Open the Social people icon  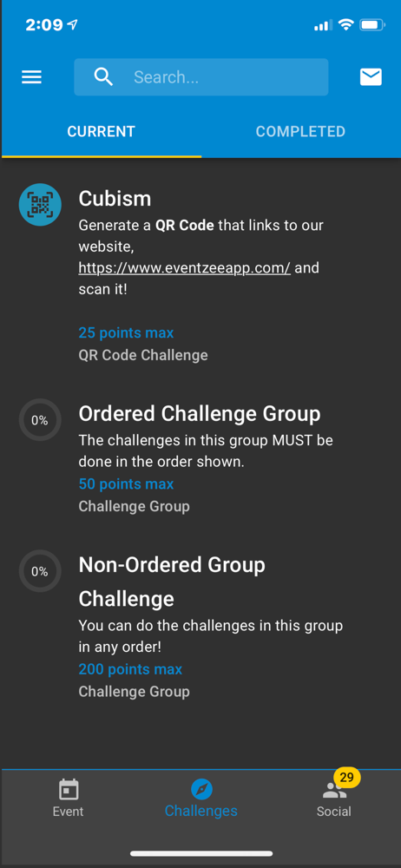coord(334,791)
